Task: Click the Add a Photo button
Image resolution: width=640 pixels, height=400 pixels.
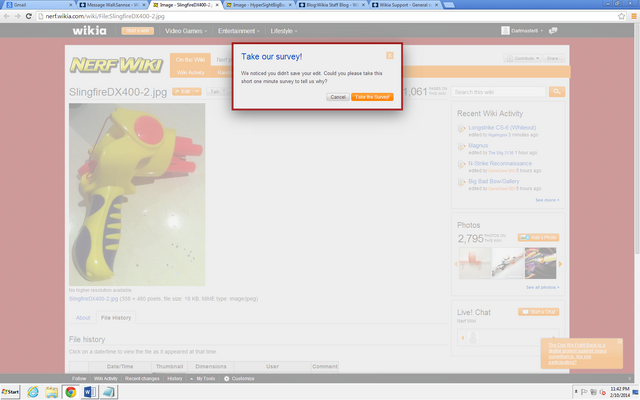Action: [538, 238]
